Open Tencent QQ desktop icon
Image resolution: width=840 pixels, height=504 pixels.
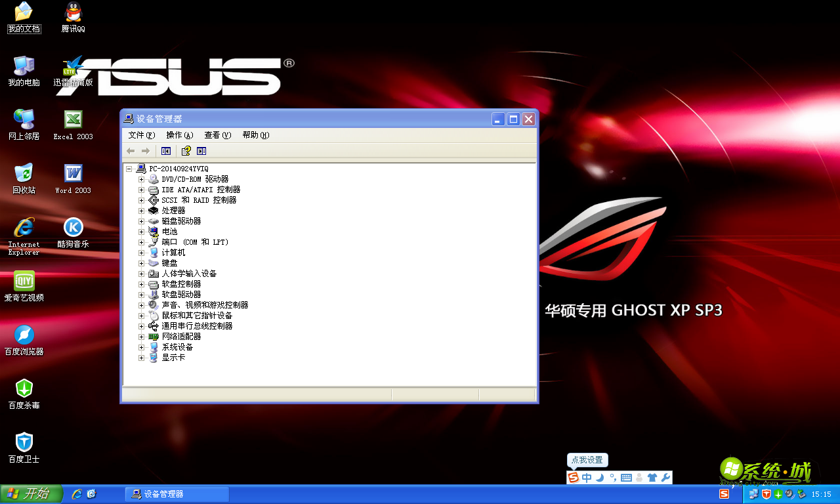[x=73, y=17]
